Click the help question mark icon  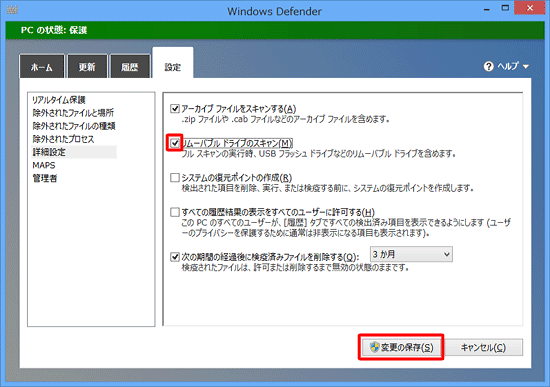(x=488, y=66)
